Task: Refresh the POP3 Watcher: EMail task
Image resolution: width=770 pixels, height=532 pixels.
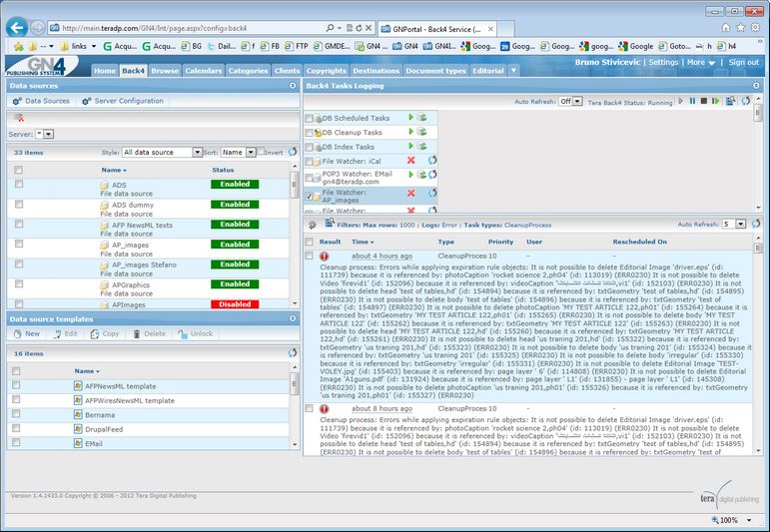Action: 432,175
